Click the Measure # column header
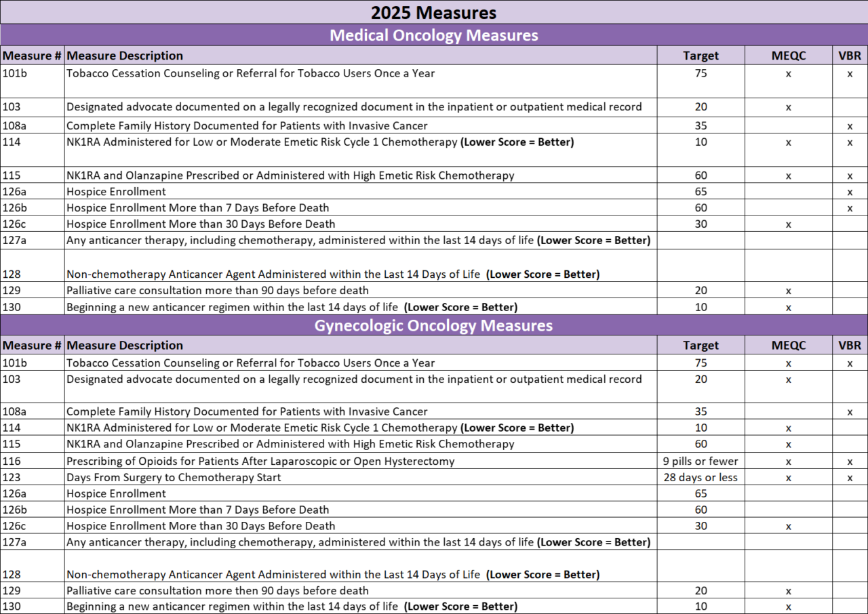This screenshot has height=614, width=868. point(31,55)
